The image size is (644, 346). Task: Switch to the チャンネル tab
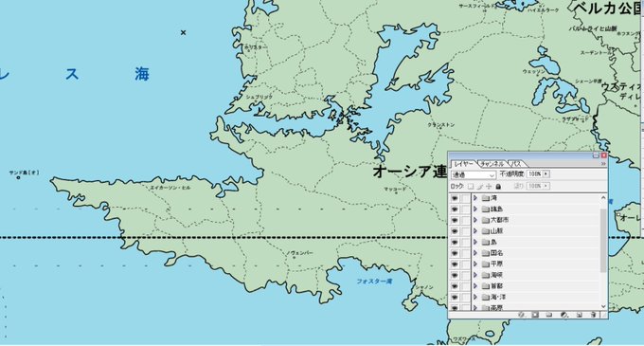pos(492,164)
